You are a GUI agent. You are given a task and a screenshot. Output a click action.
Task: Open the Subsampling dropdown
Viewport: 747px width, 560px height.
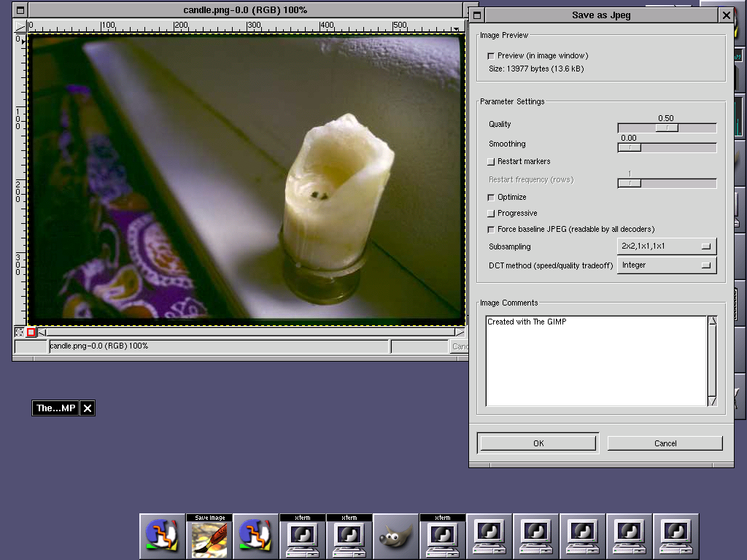pyautogui.click(x=667, y=246)
